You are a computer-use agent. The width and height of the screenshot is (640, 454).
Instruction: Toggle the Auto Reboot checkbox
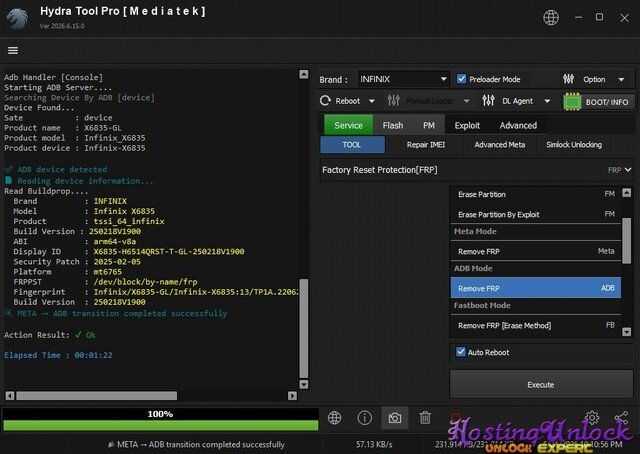point(461,352)
